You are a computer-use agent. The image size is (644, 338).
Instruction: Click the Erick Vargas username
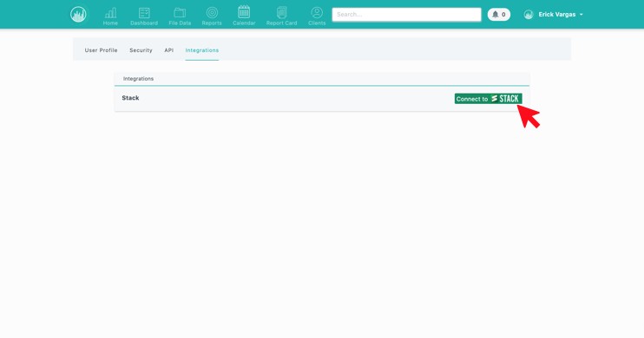click(557, 15)
